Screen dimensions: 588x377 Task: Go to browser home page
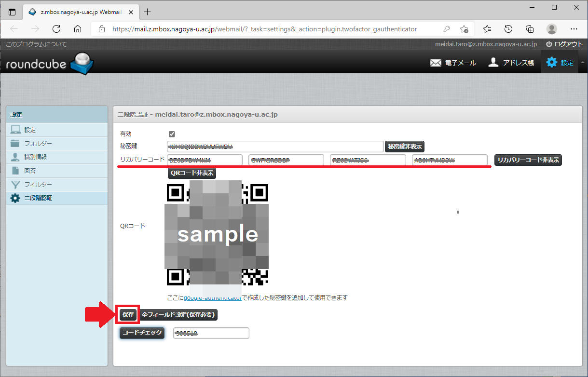tap(78, 28)
